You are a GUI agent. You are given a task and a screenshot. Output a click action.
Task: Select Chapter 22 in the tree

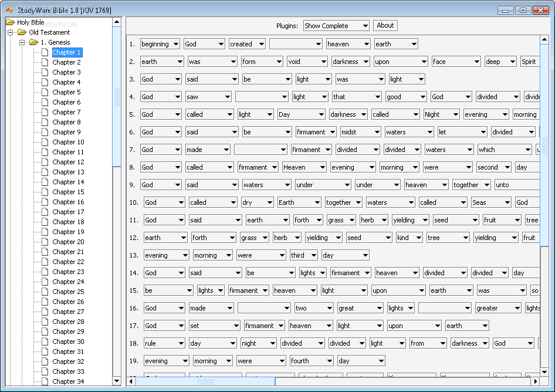(x=68, y=262)
